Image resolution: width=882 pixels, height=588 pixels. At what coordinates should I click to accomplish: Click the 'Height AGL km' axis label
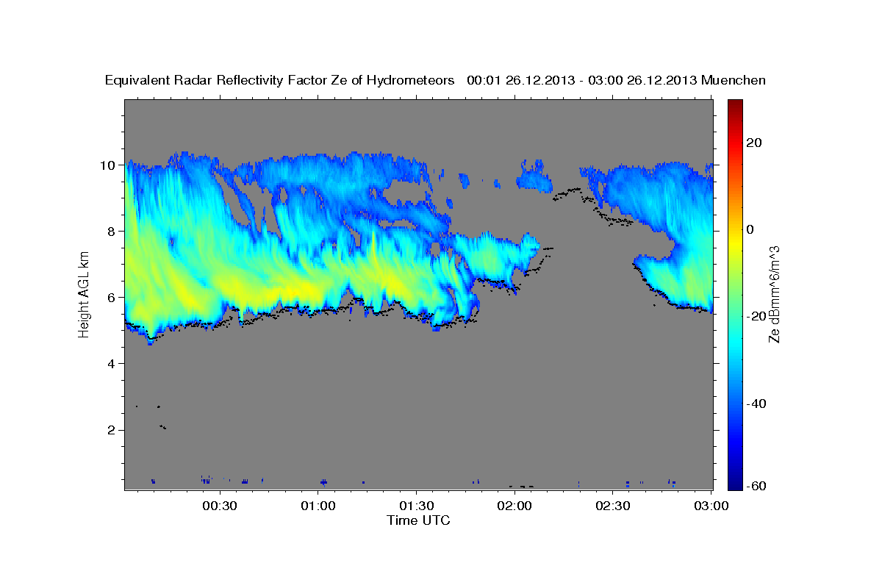point(84,294)
